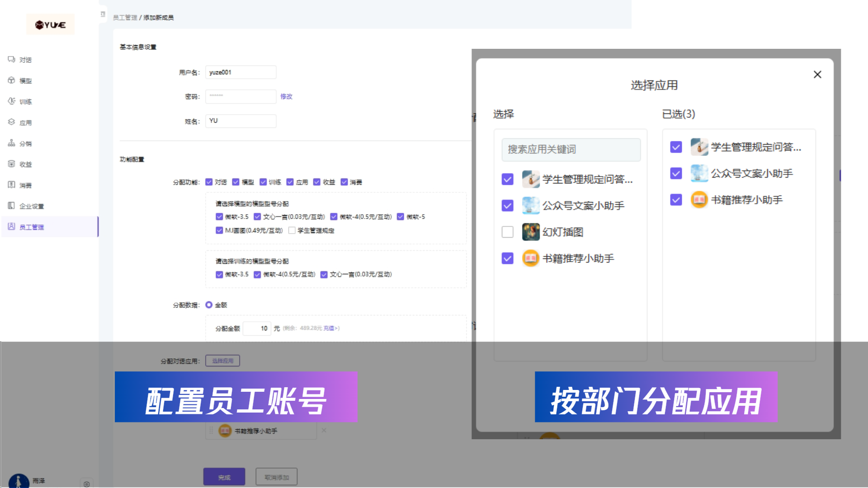The height and width of the screenshot is (488, 868).
Task: Click the 分配全额 amount field showing 10
Action: [x=257, y=328]
